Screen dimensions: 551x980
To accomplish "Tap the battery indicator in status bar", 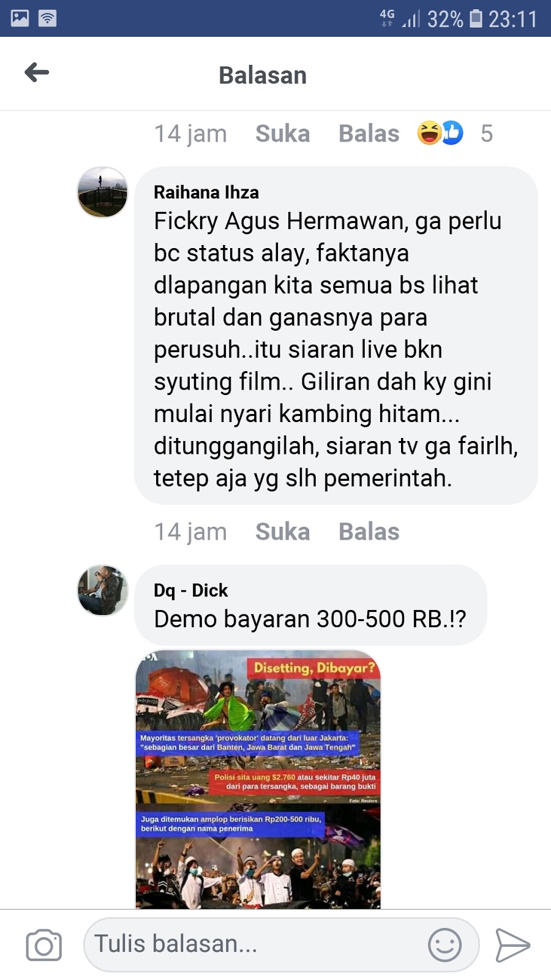I will tap(476, 18).
